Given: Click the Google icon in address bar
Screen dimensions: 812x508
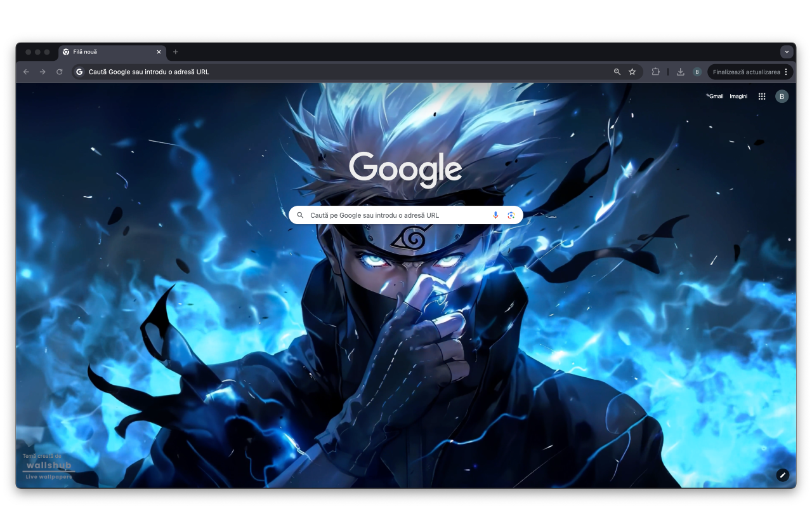Looking at the screenshot, I should (79, 72).
